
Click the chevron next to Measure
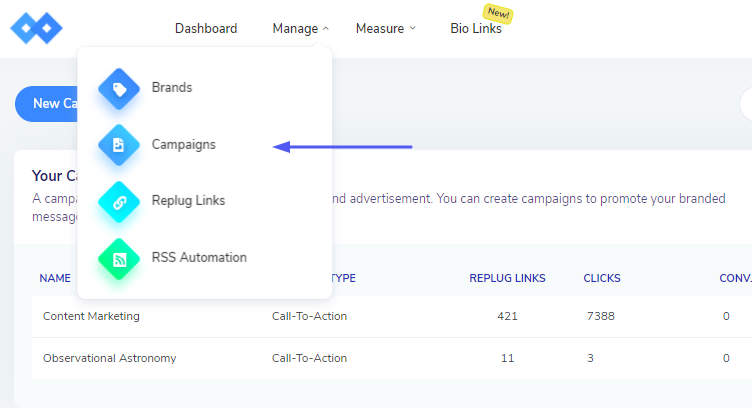(x=413, y=29)
